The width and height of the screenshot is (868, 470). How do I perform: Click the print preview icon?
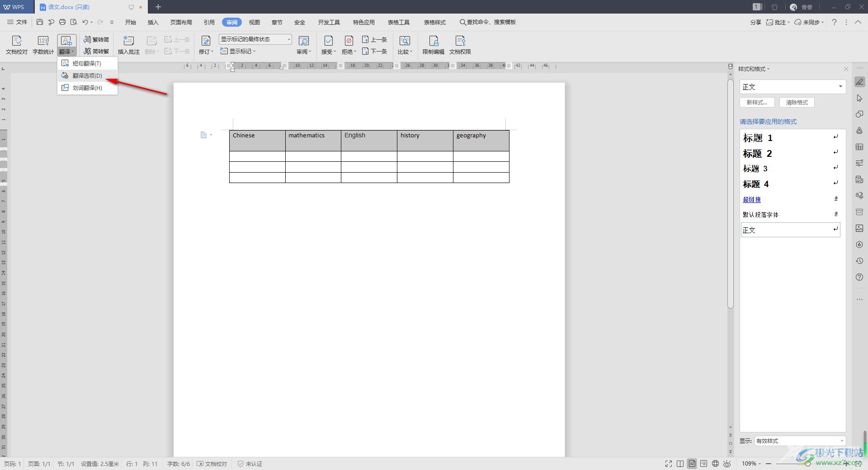[x=74, y=22]
